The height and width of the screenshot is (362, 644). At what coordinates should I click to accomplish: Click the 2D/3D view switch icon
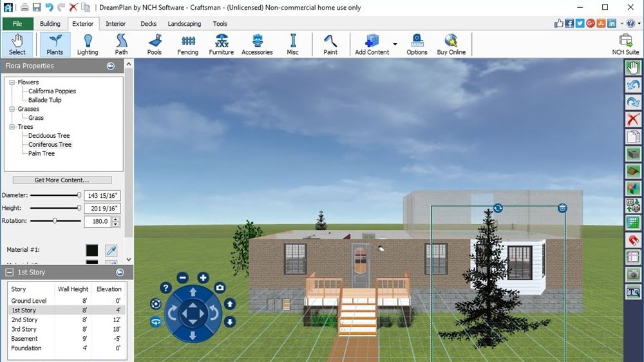coord(633,205)
